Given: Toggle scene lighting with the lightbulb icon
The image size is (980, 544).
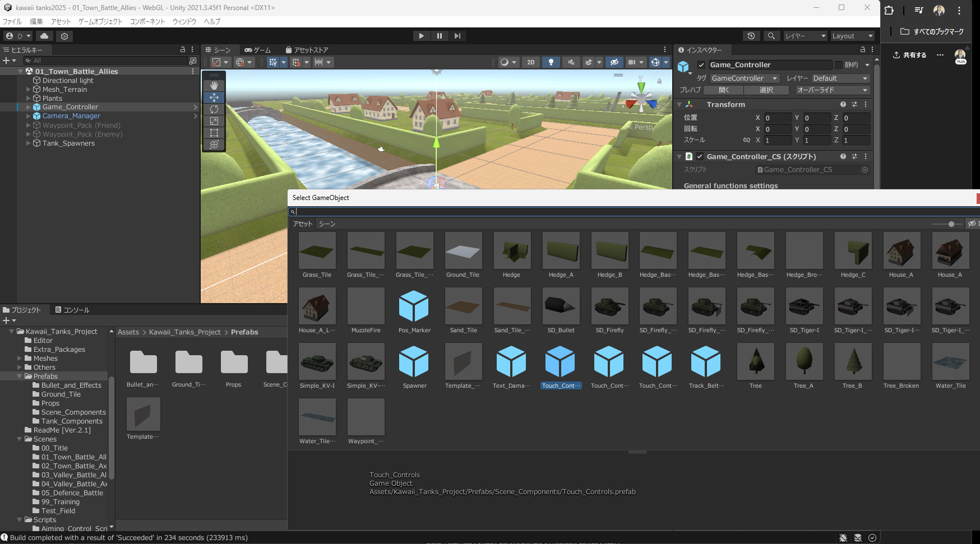Looking at the screenshot, I should tap(551, 62).
